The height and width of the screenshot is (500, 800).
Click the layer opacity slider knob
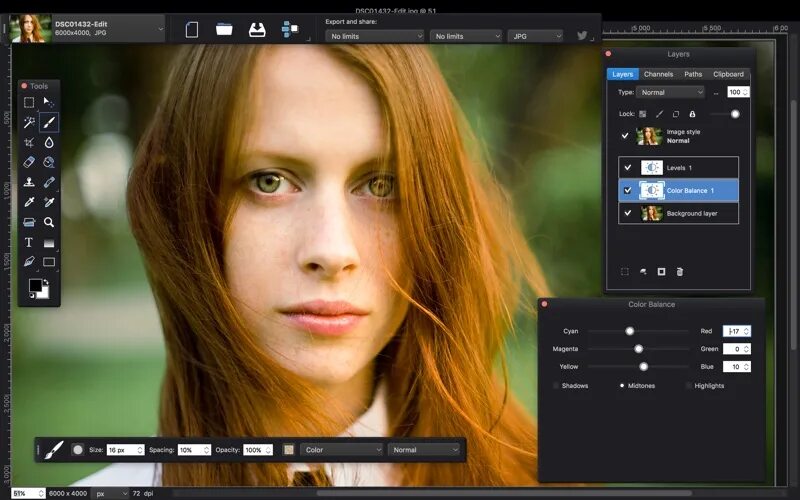735,114
